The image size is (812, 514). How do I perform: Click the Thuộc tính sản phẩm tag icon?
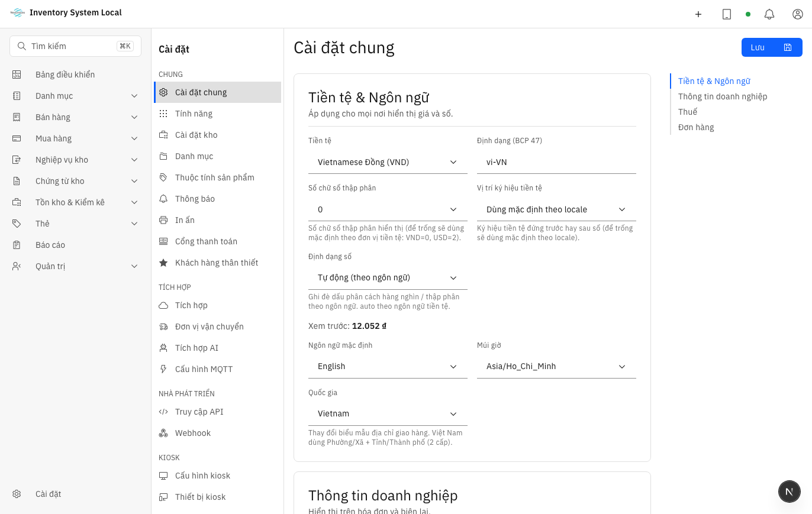pyautogui.click(x=163, y=177)
